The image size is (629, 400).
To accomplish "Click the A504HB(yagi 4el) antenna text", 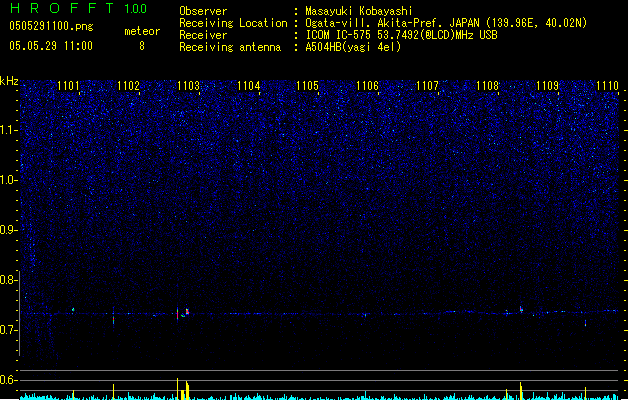I will click(353, 47).
